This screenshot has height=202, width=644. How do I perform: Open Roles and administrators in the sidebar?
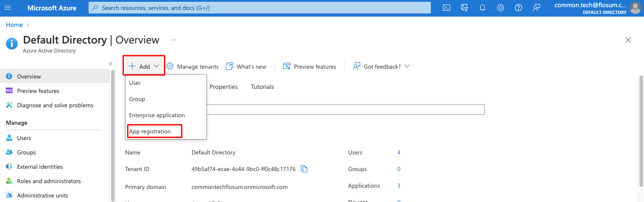pos(49,181)
